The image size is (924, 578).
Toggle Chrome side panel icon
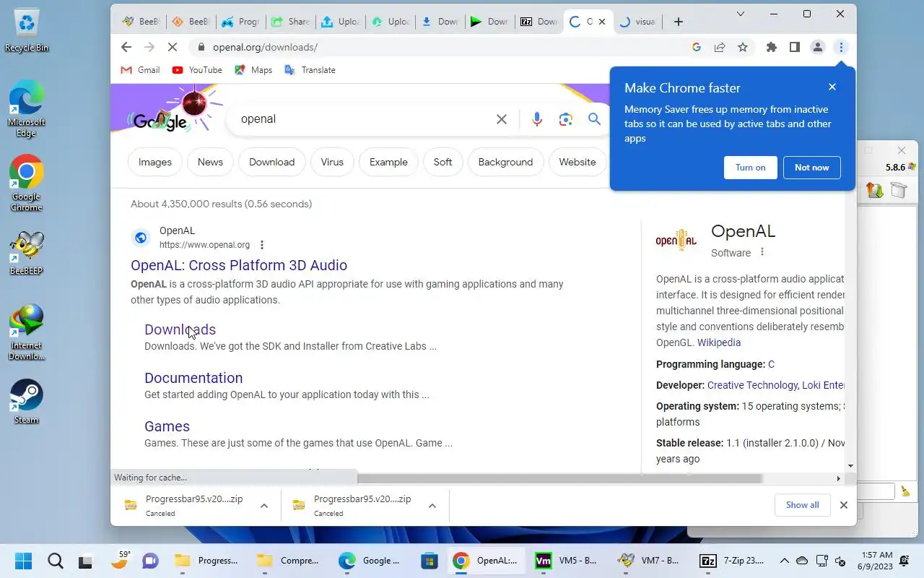tap(795, 47)
